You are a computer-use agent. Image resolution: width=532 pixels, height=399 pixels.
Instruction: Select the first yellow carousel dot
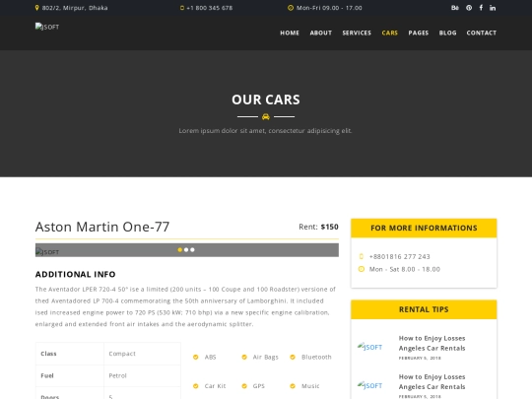tap(180, 249)
